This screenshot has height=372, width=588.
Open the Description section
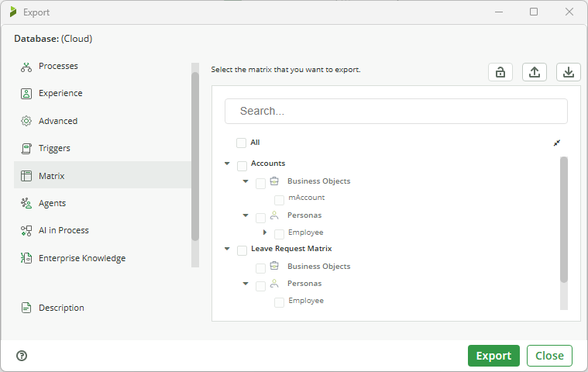(x=61, y=308)
